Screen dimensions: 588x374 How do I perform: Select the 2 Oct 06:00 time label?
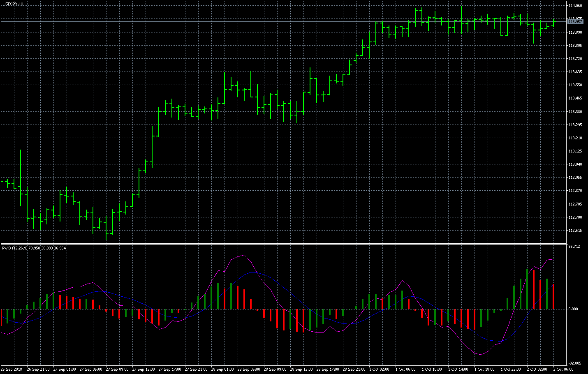point(563,369)
